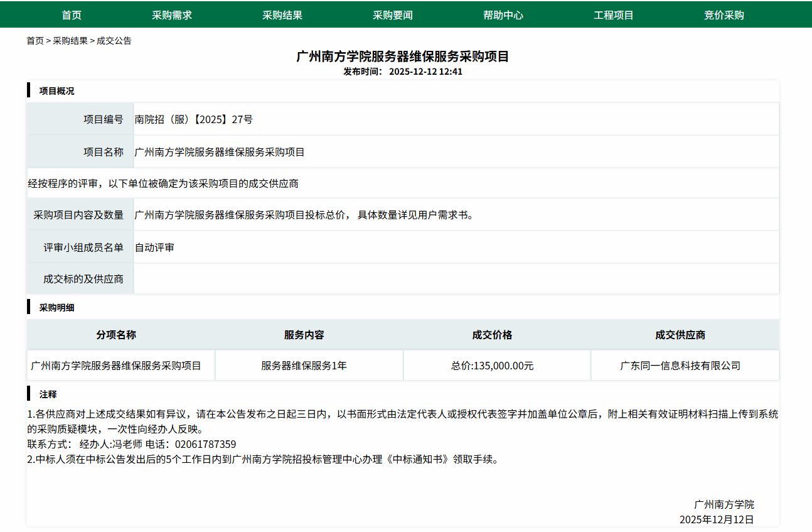
Task: Select the total price 135,000.00元 cell
Action: click(492, 366)
